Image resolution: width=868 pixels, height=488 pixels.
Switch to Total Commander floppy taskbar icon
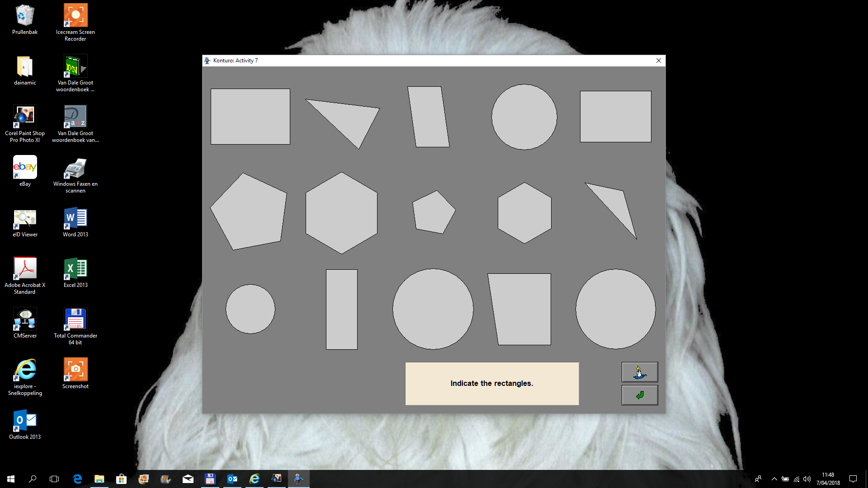(x=210, y=479)
